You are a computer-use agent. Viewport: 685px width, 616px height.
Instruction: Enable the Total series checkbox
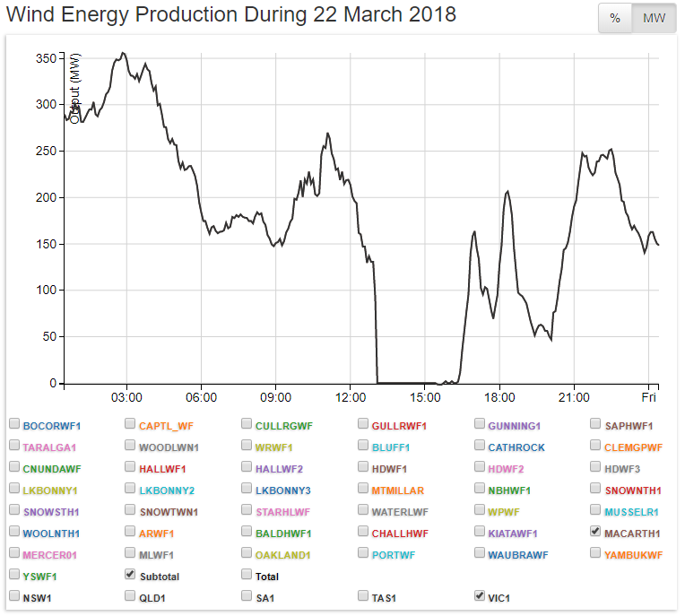247,575
